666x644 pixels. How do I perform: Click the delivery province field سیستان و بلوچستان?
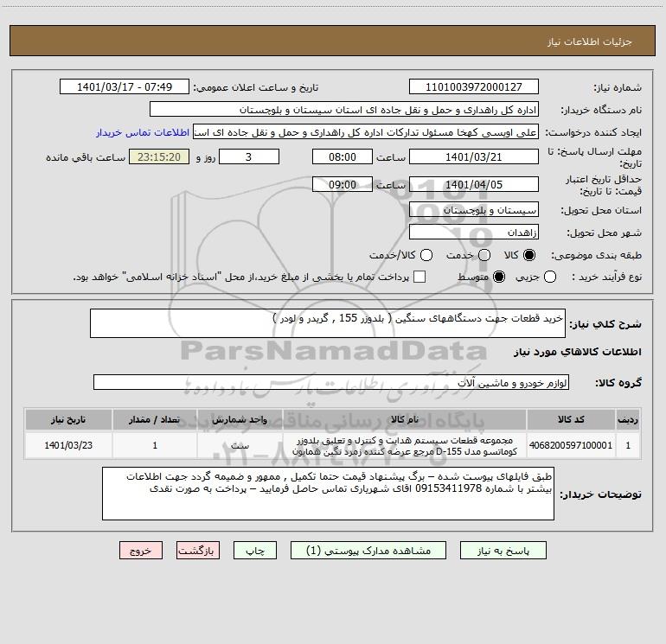pos(474,210)
